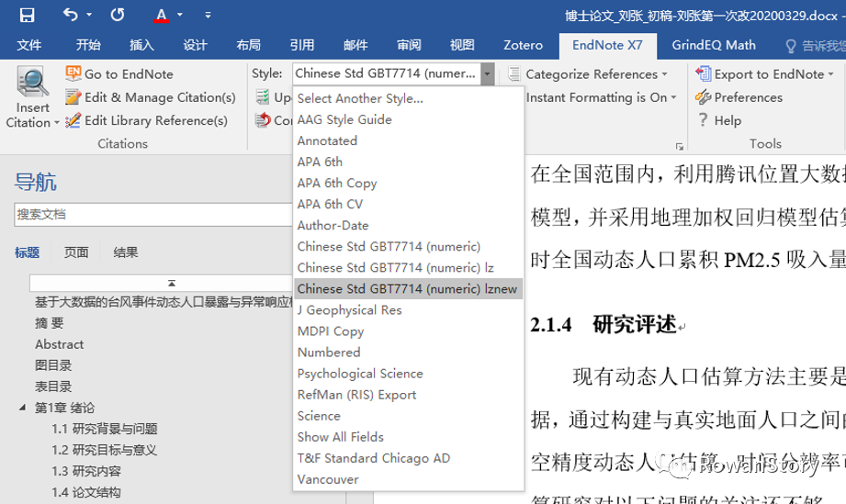Click the 搜索文档 search box

[x=153, y=215]
